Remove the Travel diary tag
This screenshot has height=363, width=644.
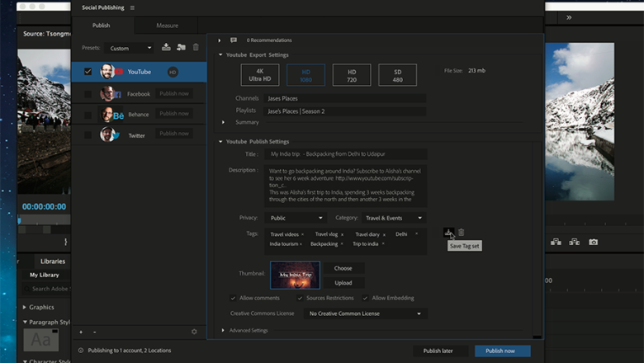(384, 234)
